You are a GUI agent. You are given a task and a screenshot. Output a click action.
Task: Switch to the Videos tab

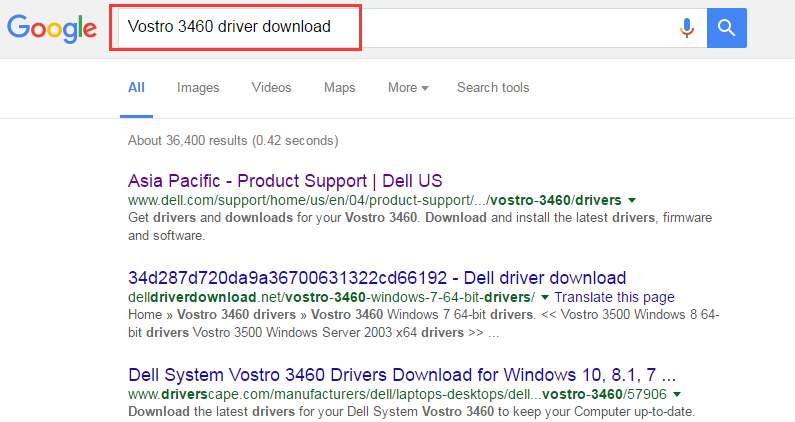(272, 88)
